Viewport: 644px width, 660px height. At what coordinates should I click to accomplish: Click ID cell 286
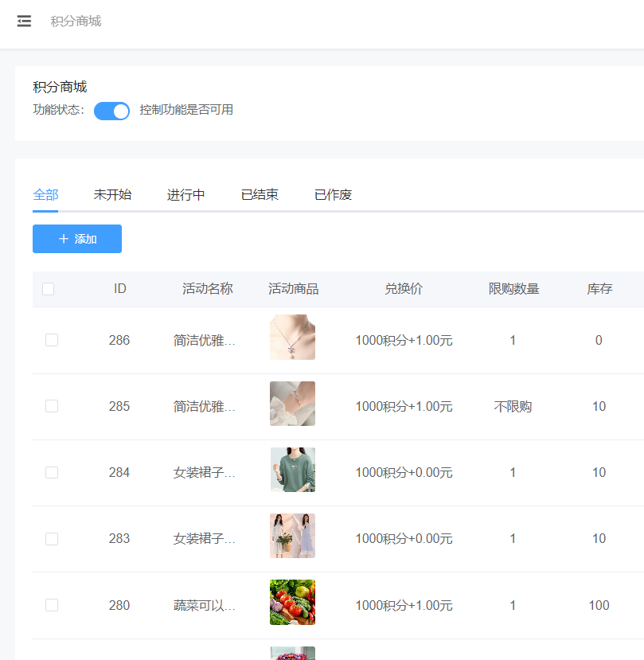pyautogui.click(x=119, y=340)
